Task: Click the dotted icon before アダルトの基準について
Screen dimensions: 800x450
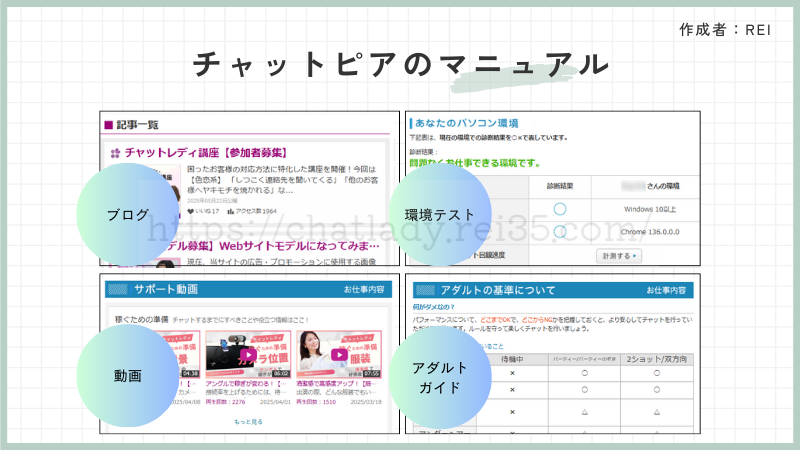Action: 426,290
